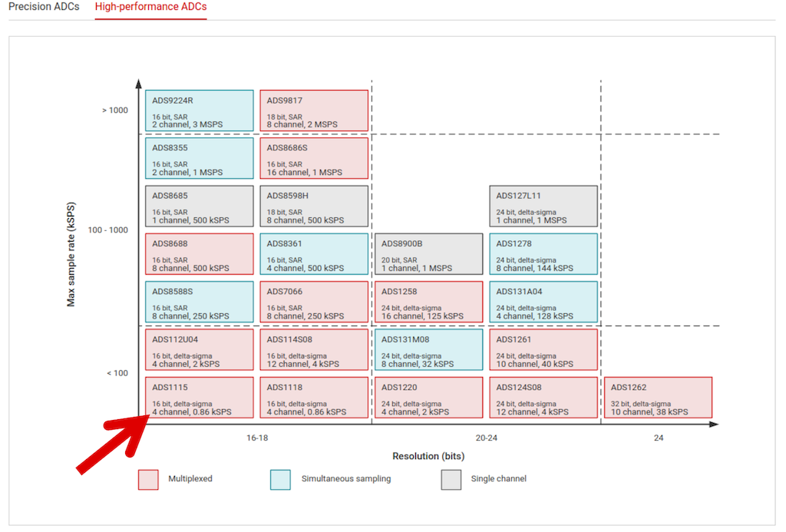This screenshot has width=786, height=532.
Task: Open the ADS8598H product box
Action: (x=314, y=206)
